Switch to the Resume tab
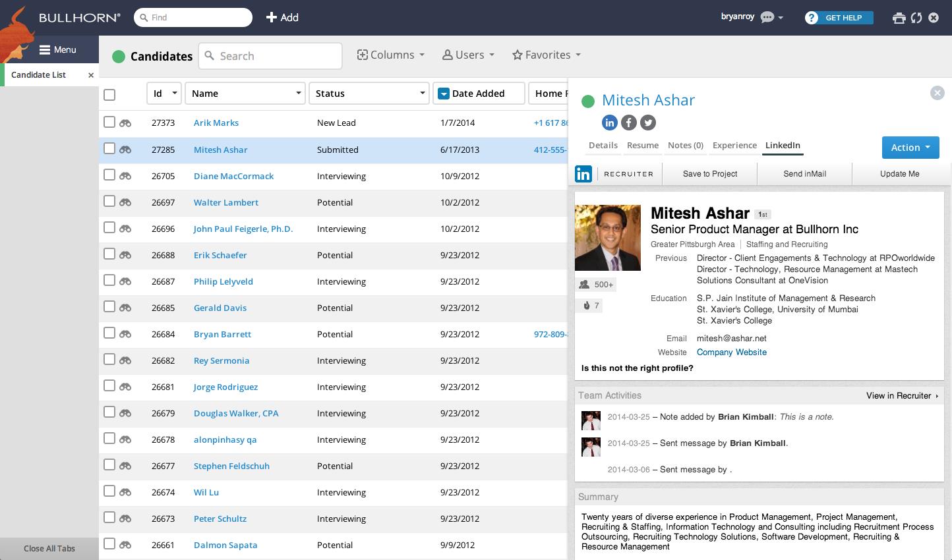Screen dimensions: 952x560 coord(642,145)
